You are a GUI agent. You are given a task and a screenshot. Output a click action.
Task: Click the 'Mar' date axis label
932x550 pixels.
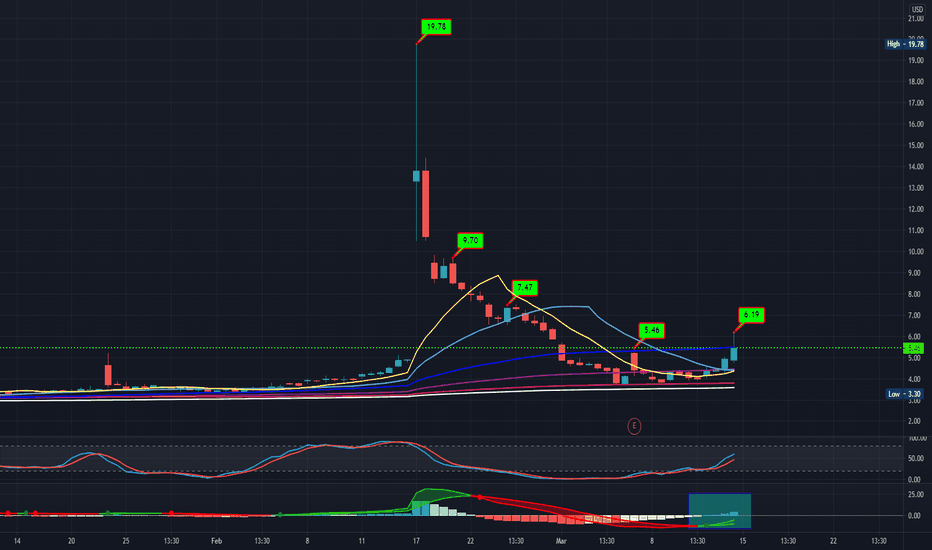[561, 541]
